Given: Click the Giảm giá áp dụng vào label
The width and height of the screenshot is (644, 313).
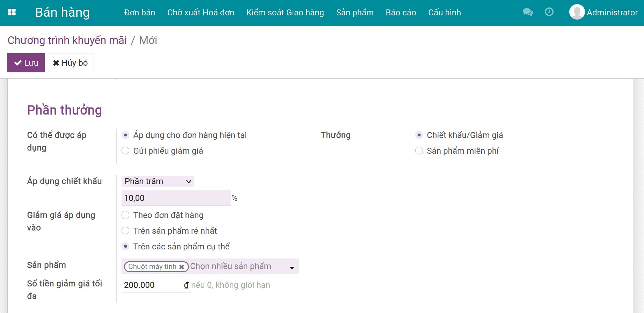Looking at the screenshot, I should [x=61, y=221].
